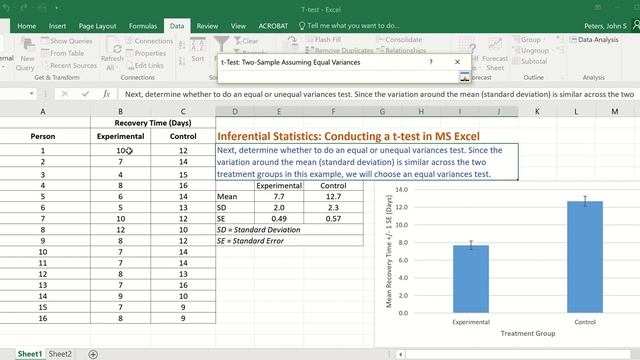Viewport: 640px width, 360px height.
Task: Open the Consolidate tool
Action: [399, 40]
